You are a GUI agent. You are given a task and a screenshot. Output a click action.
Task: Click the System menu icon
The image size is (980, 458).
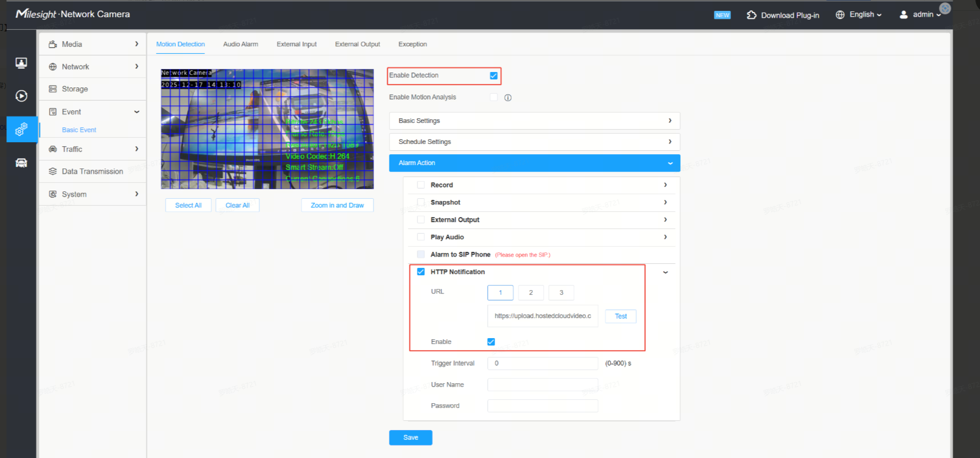53,194
